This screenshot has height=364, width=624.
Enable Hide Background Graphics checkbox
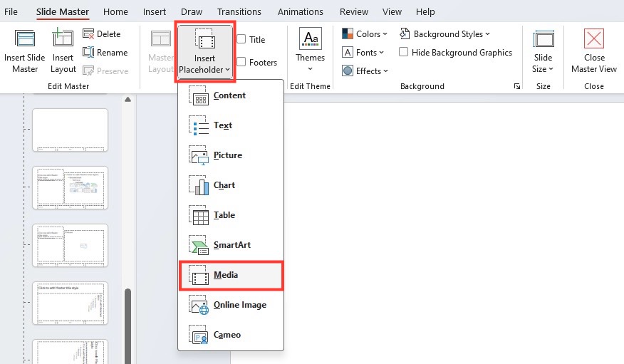coord(403,52)
